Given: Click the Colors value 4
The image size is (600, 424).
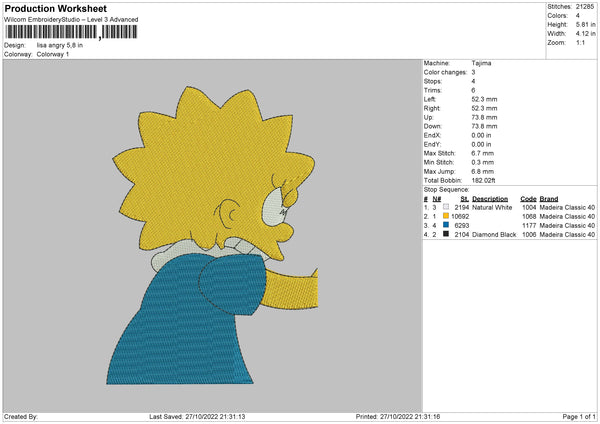Looking at the screenshot, I should tap(578, 16).
